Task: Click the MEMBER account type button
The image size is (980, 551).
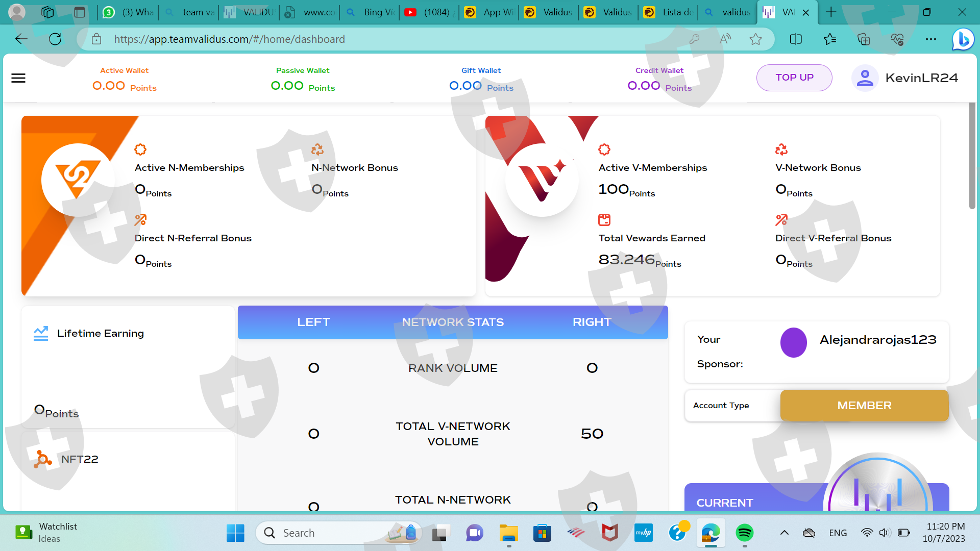Action: (864, 406)
